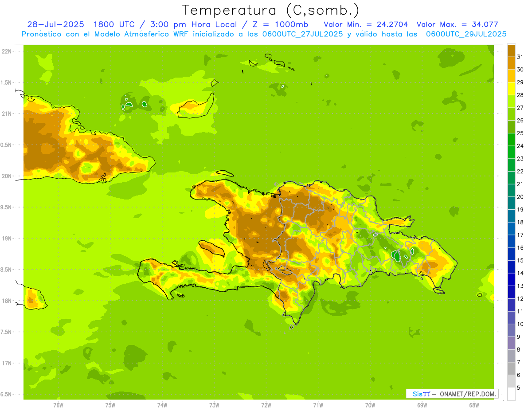Click the legend value "10"
The image size is (532, 411).
(x=520, y=324)
